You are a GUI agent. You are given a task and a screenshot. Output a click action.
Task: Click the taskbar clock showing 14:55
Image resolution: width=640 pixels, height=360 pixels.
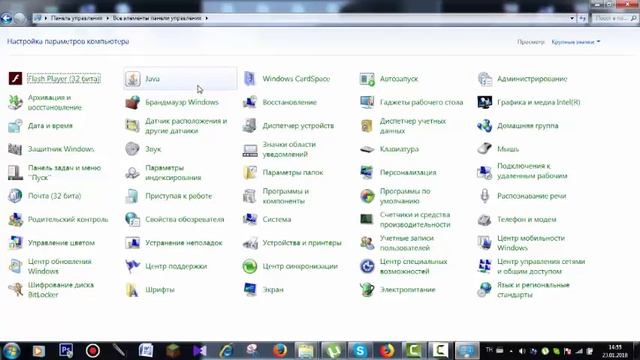click(x=615, y=351)
